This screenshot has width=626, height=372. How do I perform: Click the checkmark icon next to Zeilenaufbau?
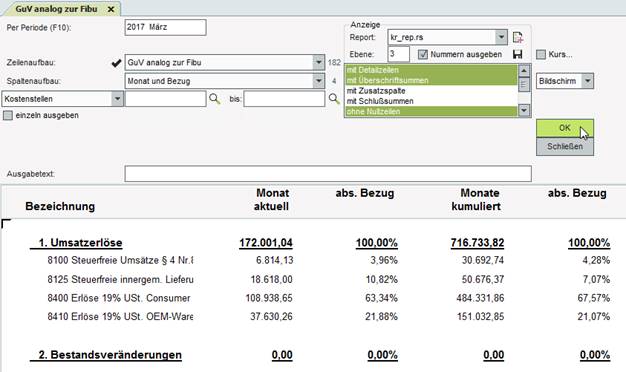pos(116,63)
